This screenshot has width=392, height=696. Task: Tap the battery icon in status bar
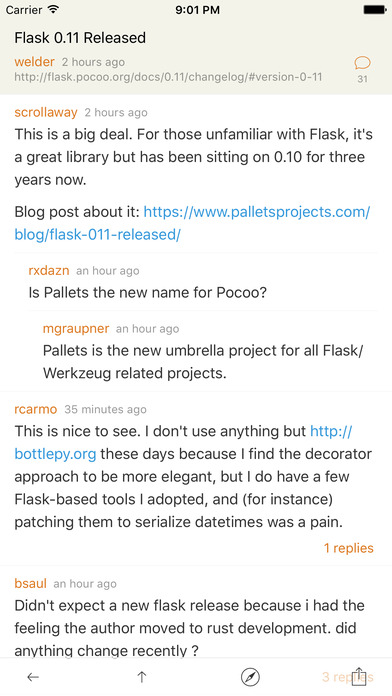(375, 10)
